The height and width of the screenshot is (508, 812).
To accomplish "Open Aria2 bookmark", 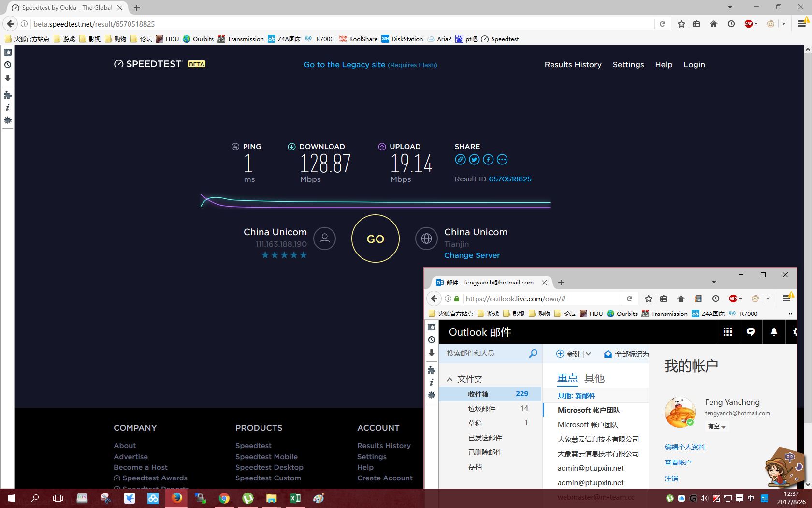I will 439,39.
